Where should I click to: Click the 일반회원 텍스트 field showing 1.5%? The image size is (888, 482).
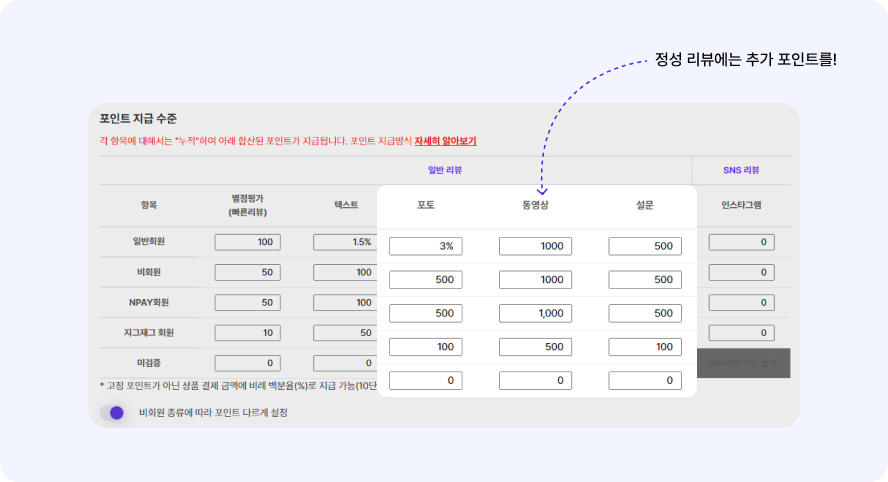343,242
